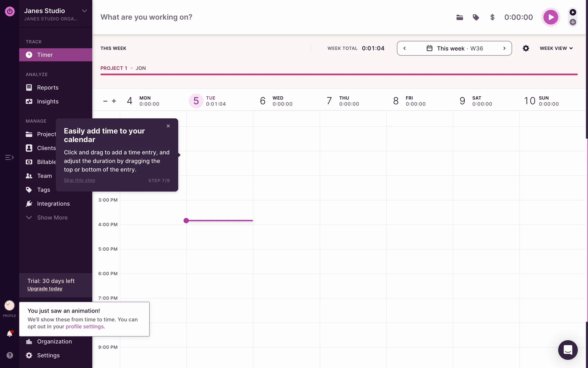The height and width of the screenshot is (368, 588).
Task: Go to next week arrow
Action: [504, 48]
